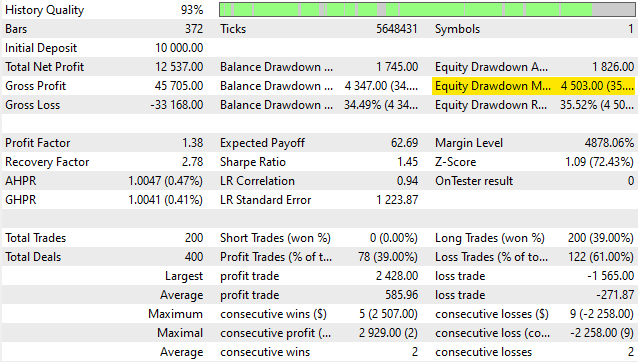
Task: Select average profit trade value 585.96
Action: (401, 295)
